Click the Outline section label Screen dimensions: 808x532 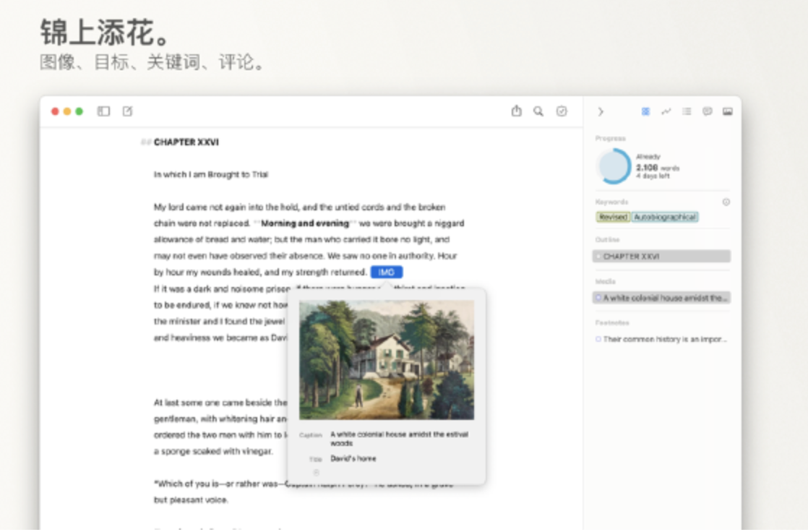click(607, 240)
